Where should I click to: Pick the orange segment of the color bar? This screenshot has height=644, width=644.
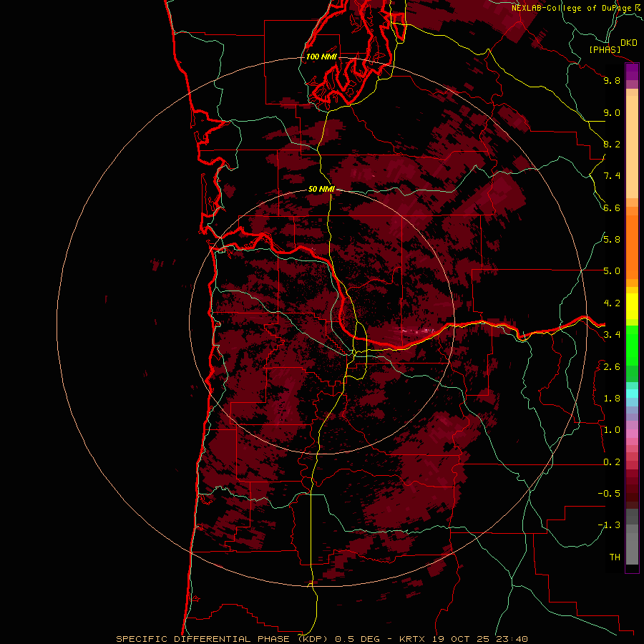(632, 248)
